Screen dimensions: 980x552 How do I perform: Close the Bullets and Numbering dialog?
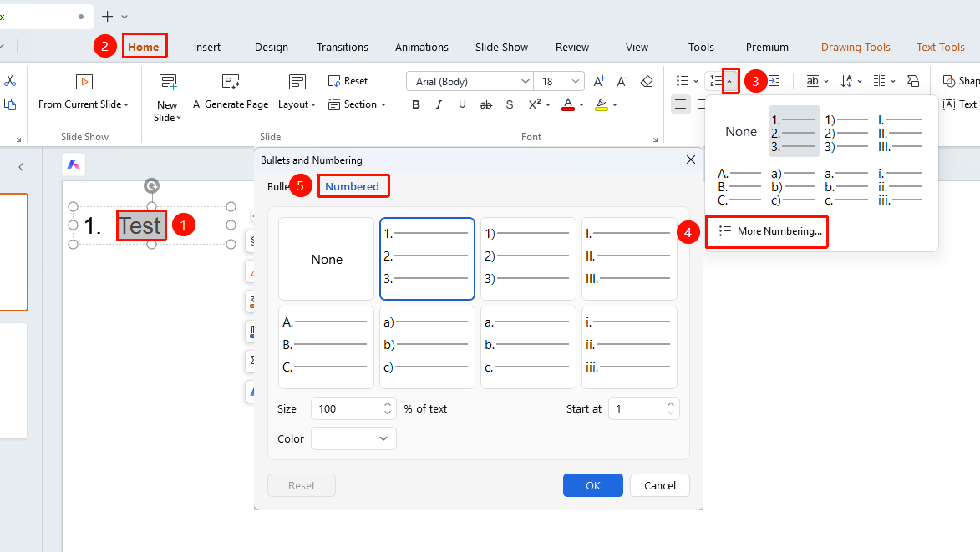click(x=691, y=160)
